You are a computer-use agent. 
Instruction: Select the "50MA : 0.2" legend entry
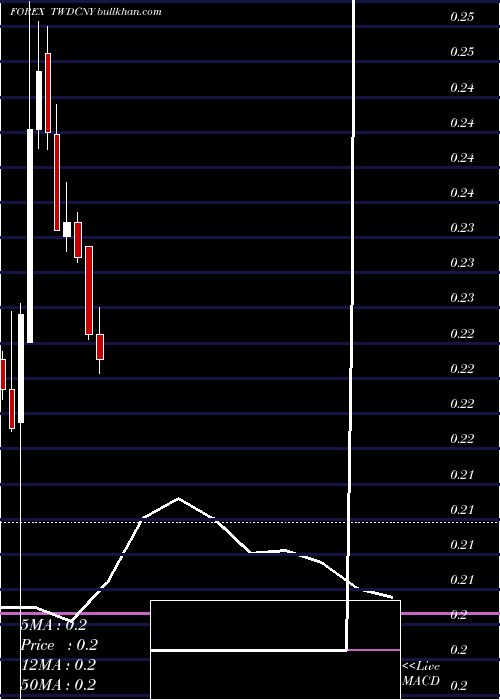pos(58,685)
